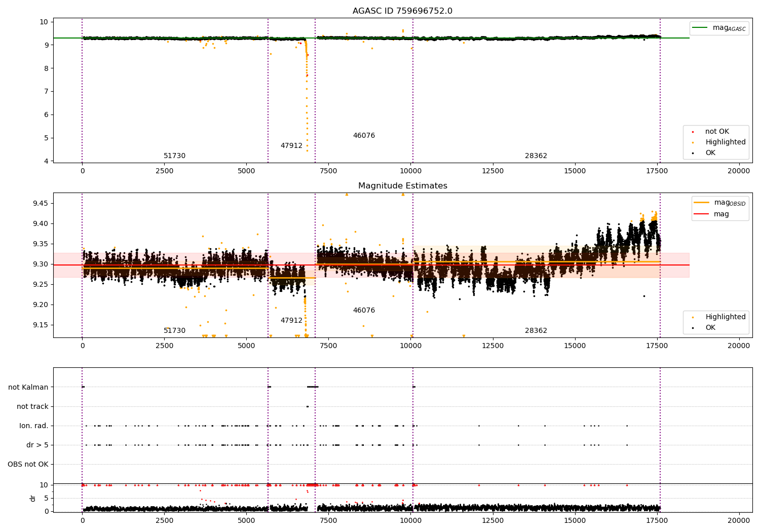Image resolution: width=760 pixels, height=532 pixels.
Task: Click y-axis tick 9.20 in middle plot
Action: [x=41, y=305]
